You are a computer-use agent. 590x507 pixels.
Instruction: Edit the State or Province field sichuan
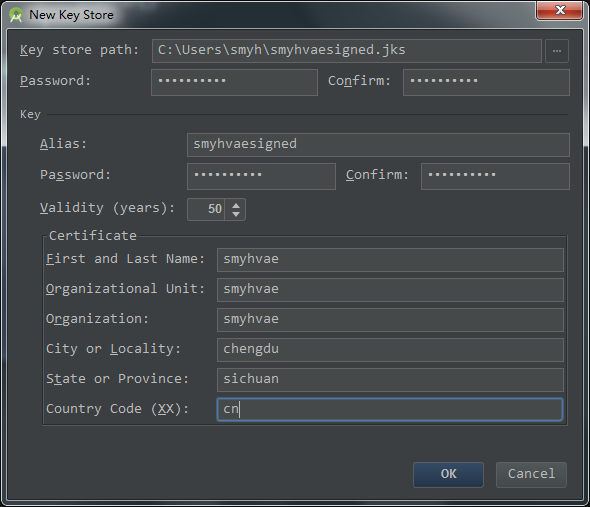click(390, 380)
